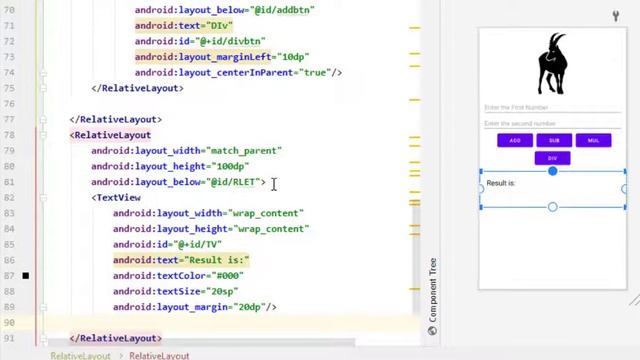Open the Component Tree side panel
The height and width of the screenshot is (360, 640).
tap(433, 290)
